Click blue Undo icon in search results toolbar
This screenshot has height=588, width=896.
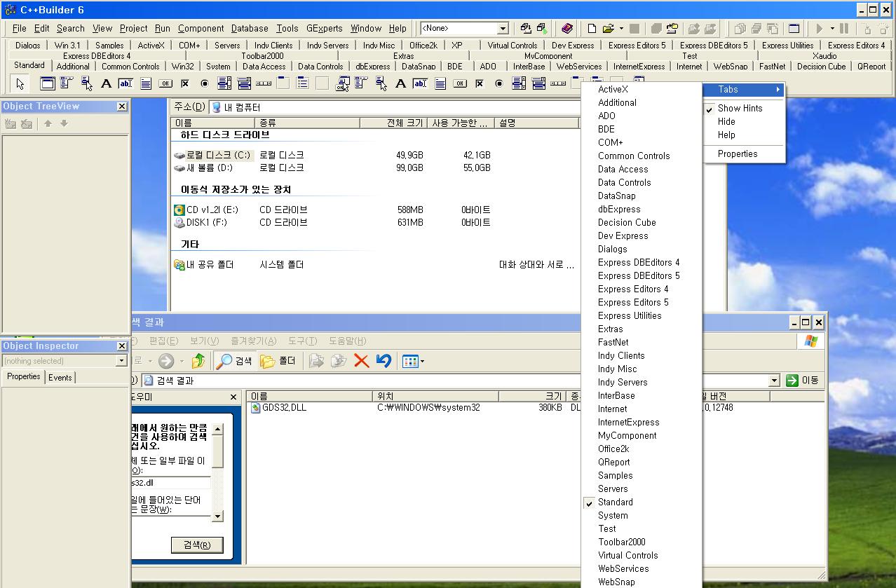click(x=383, y=361)
